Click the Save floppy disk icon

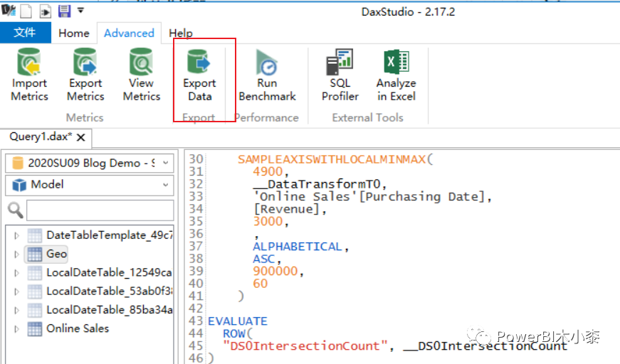65,11
